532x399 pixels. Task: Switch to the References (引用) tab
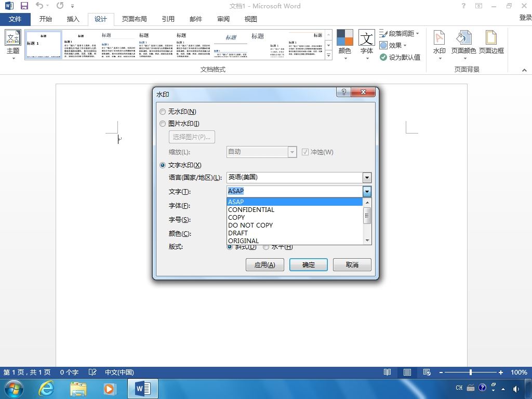point(168,19)
